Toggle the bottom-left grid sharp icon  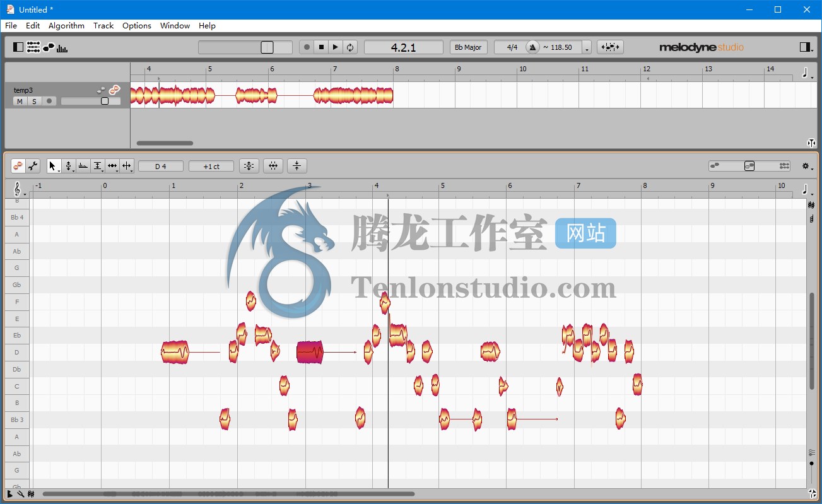[31, 494]
